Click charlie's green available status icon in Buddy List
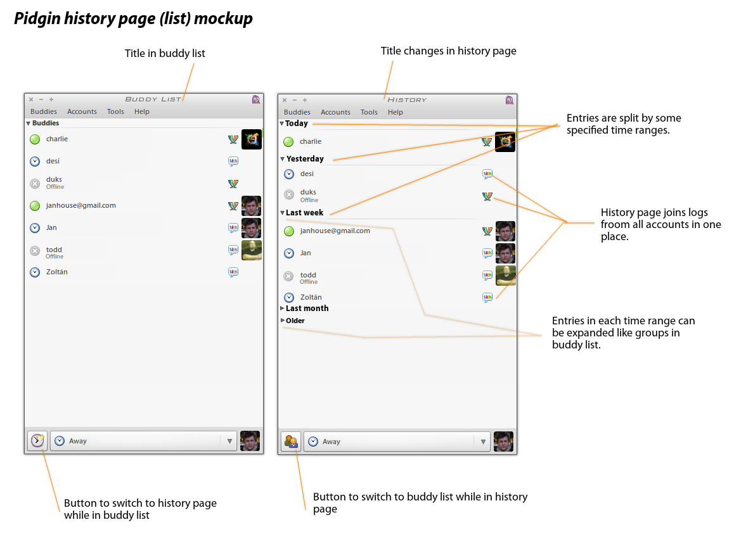 tap(35, 139)
